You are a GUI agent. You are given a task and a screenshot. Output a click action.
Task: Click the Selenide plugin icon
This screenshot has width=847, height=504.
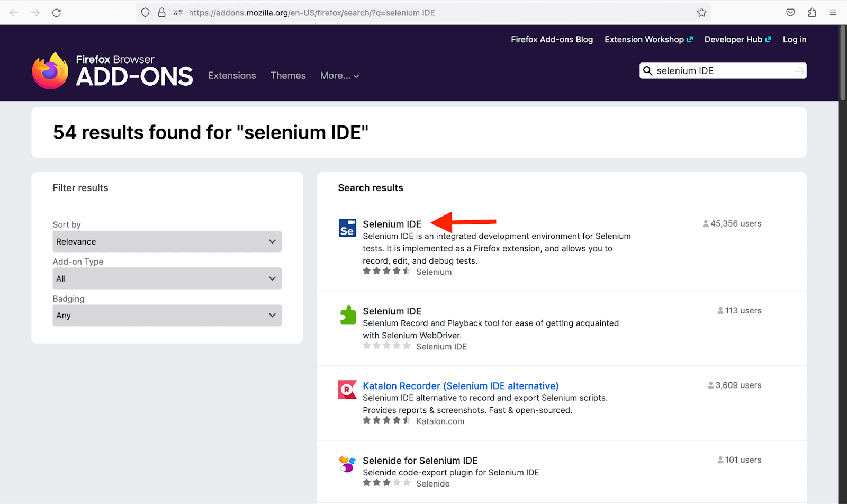coord(347,464)
